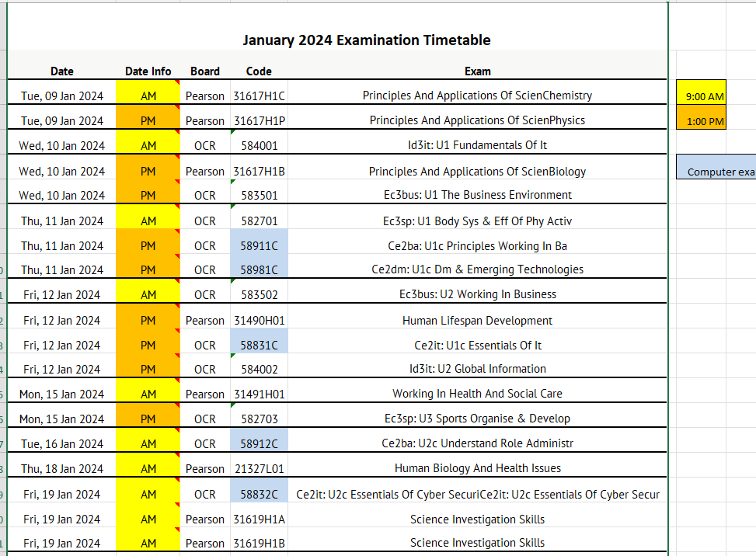
Task: Click the Exam column header
Action: pos(477,71)
